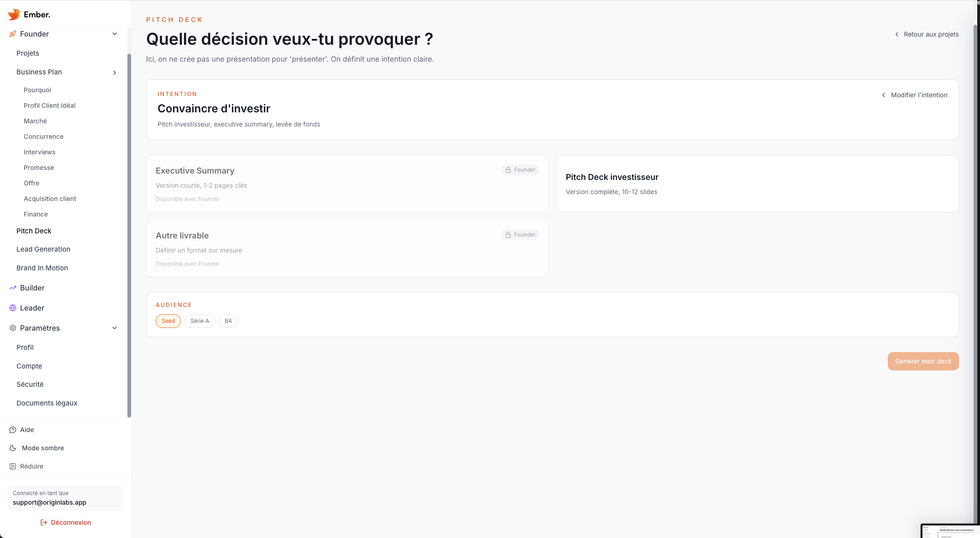Click the Ember flame logo
The image size is (980, 538).
13,14
